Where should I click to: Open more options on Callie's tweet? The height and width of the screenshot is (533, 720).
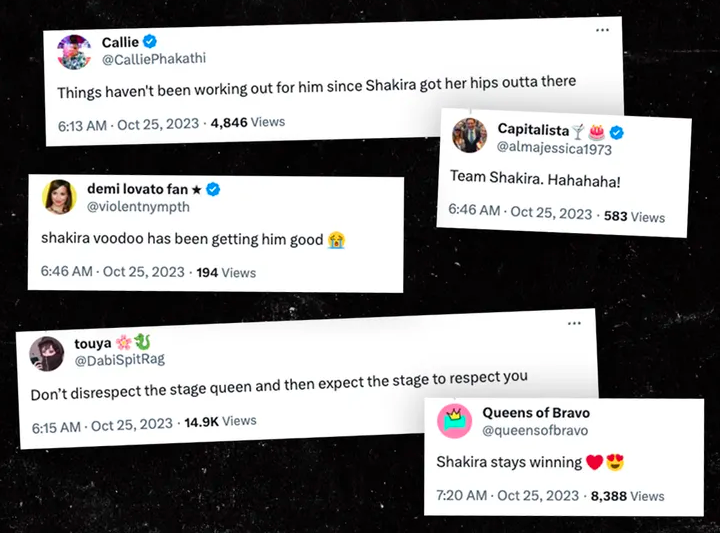tap(602, 30)
